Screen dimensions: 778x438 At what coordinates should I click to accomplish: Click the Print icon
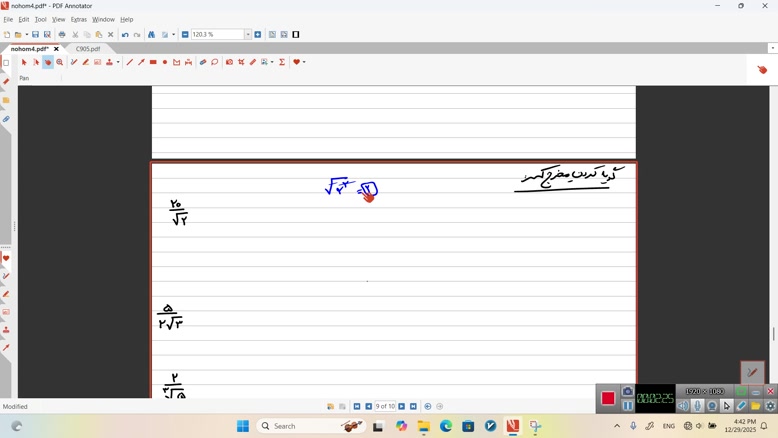pos(62,35)
